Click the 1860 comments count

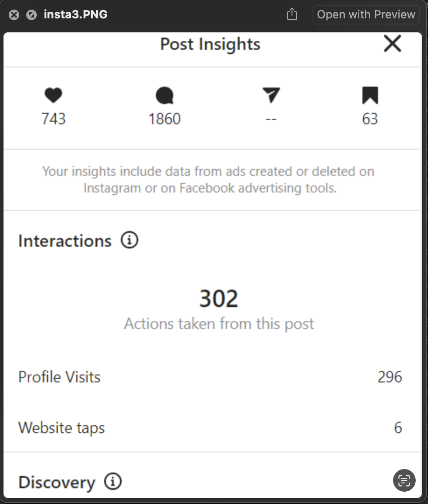click(x=165, y=119)
